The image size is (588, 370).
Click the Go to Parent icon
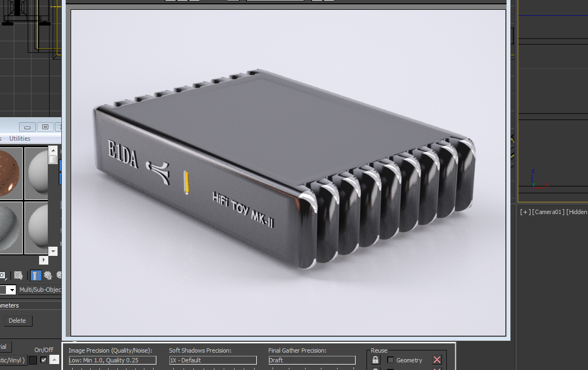pos(48,275)
